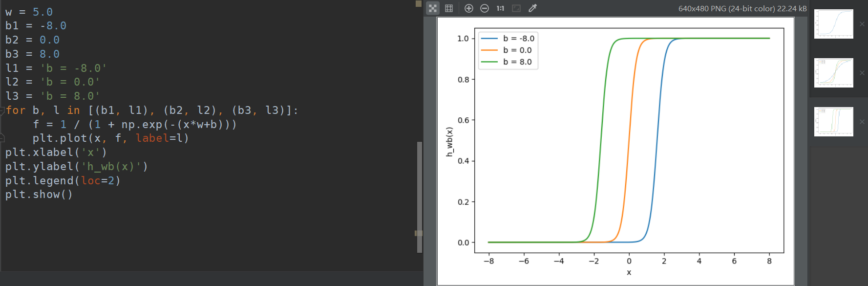The width and height of the screenshot is (868, 286).
Task: Reset image to 1:1 actual size
Action: pyautogui.click(x=500, y=8)
